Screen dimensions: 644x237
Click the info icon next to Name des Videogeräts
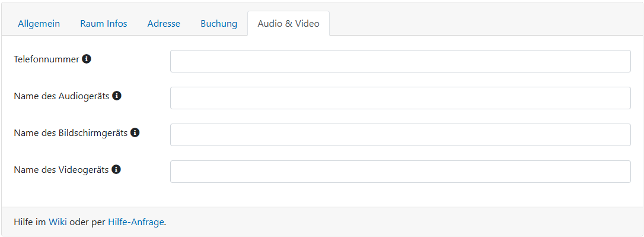[x=116, y=169]
